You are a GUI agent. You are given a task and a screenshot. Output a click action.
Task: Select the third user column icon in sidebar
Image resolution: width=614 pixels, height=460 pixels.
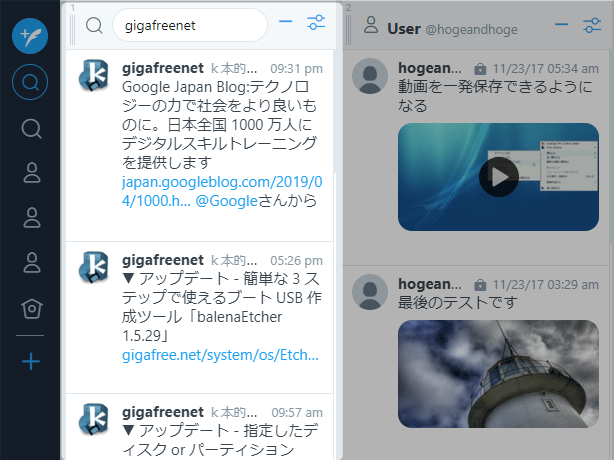tap(32, 262)
